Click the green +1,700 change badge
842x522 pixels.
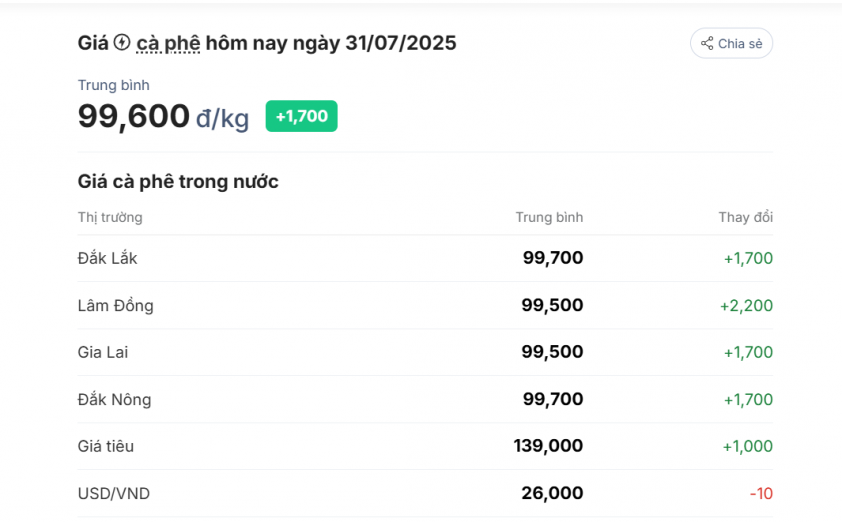(301, 116)
